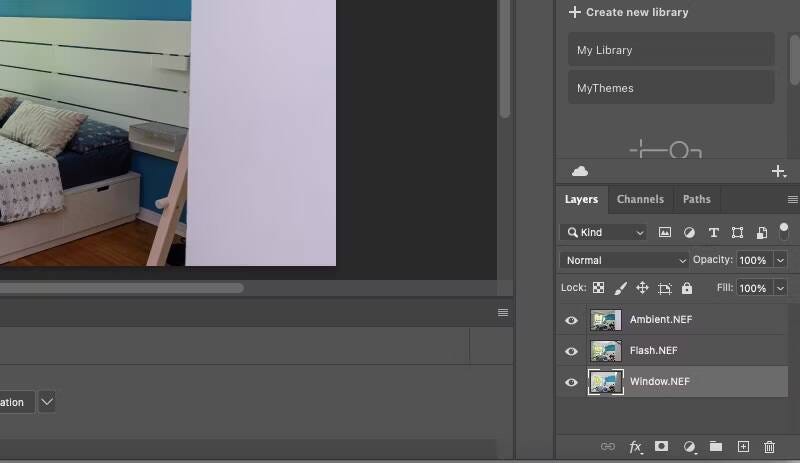Hide the Ambient.NEF layer
Screen dimensions: 800x463
(x=571, y=320)
